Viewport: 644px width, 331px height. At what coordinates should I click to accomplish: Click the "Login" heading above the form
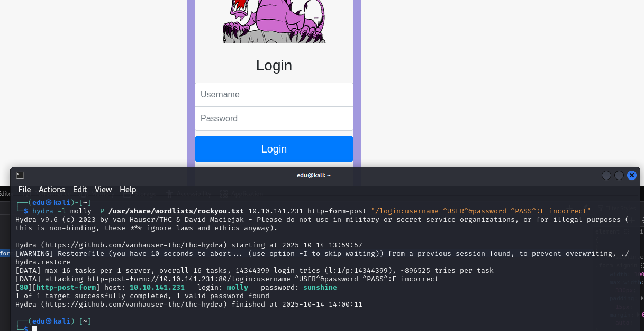pyautogui.click(x=274, y=66)
